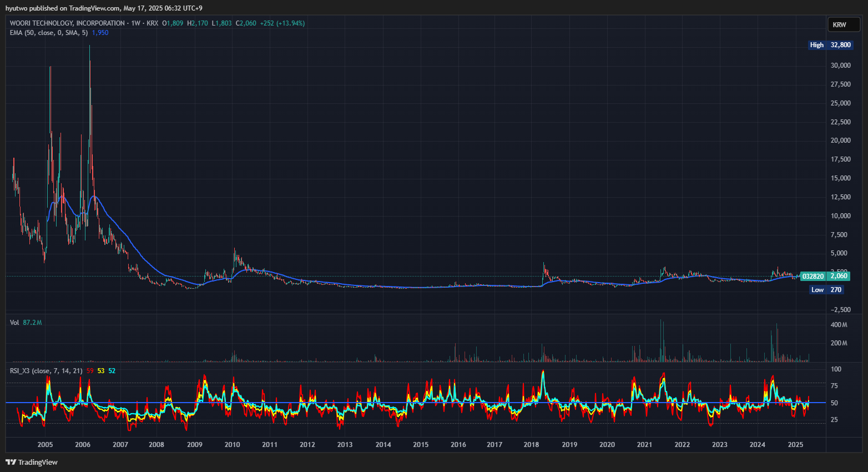This screenshot has height=472, width=868.
Task: Click the KRW currency button
Action: point(844,24)
